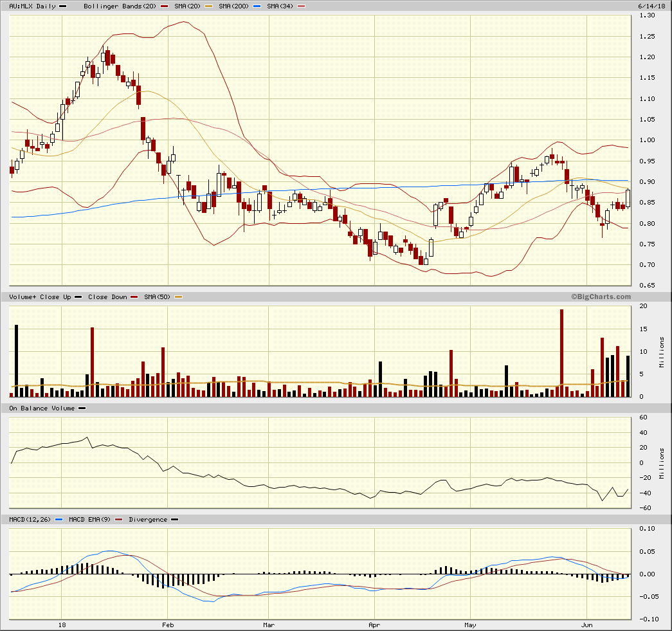Click the black swatch beside AU:MLX Daily
This screenshot has width=672, height=631.
pos(62,6)
